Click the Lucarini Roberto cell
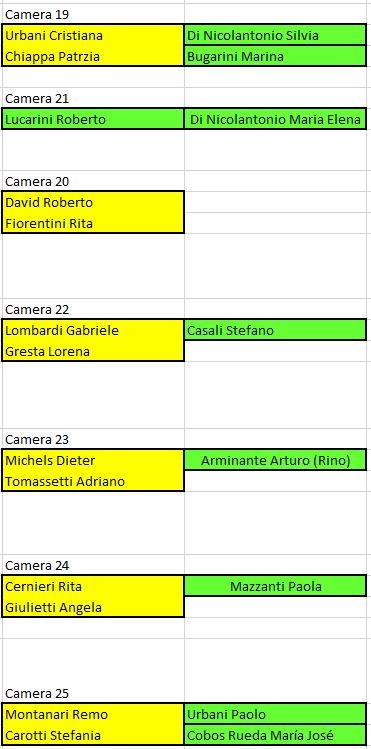The width and height of the screenshot is (371, 749). tap(93, 119)
